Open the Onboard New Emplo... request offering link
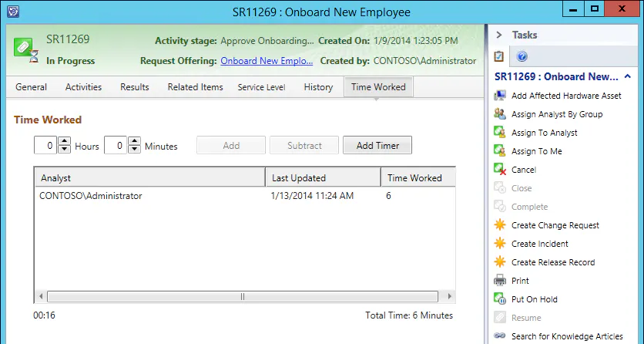Viewport: 644px width, 344px height. coord(267,61)
